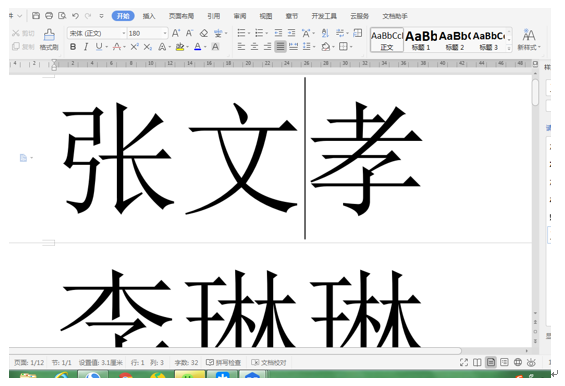Click the eye protection mode icon

pos(531,362)
